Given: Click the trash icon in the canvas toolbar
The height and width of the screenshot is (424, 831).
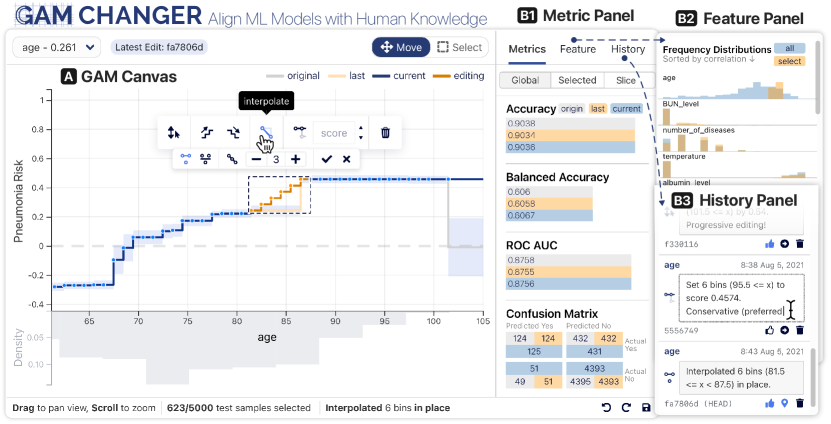Looking at the screenshot, I should click(x=385, y=131).
